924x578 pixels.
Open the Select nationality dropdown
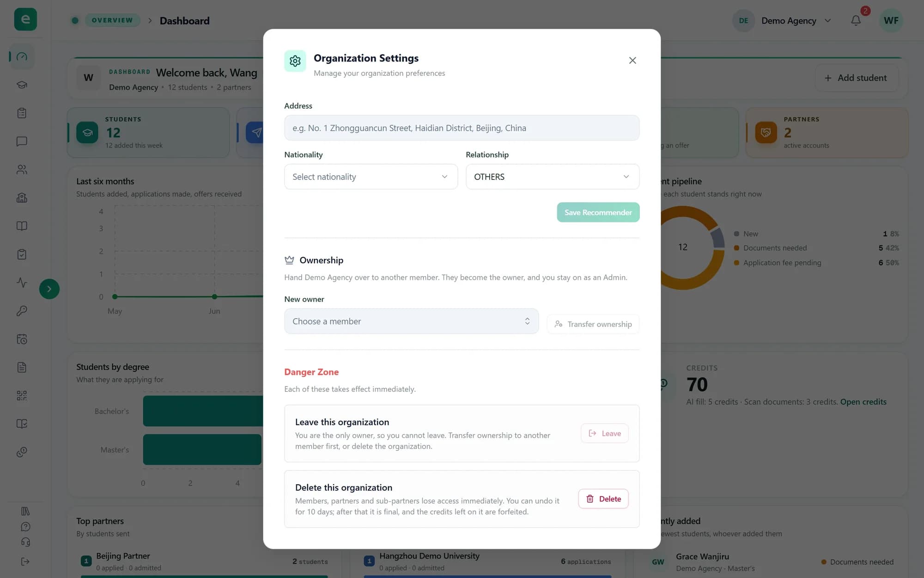371,177
